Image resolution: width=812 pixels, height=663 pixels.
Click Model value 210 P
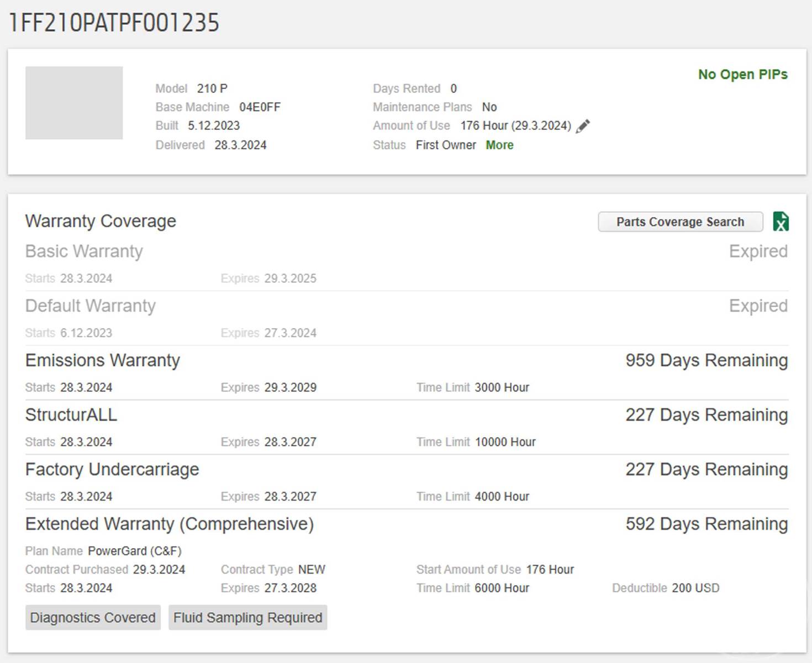pyautogui.click(x=212, y=88)
